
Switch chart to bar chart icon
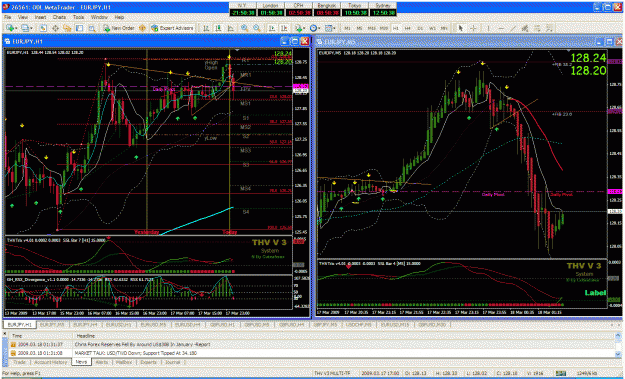[206, 28]
